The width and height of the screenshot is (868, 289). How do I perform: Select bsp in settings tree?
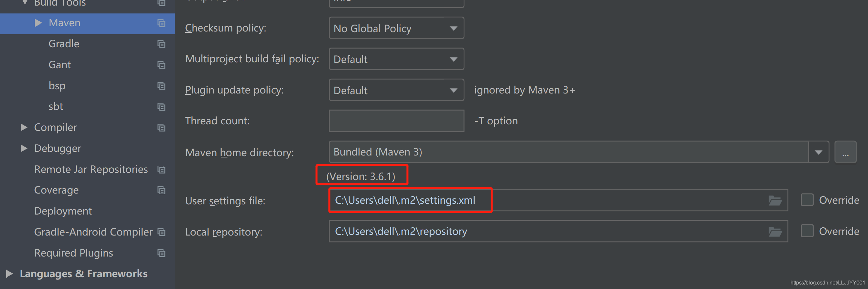(x=57, y=86)
